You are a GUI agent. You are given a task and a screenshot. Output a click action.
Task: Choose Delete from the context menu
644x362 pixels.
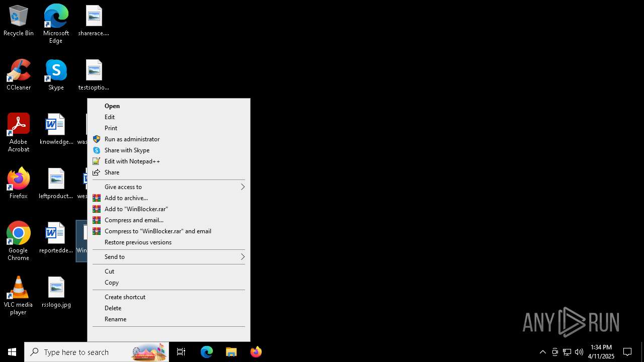[169, 308]
